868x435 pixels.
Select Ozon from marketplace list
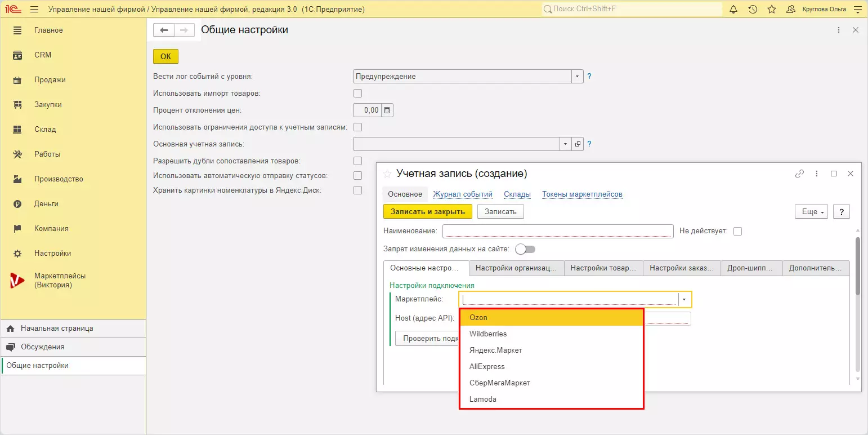point(552,318)
